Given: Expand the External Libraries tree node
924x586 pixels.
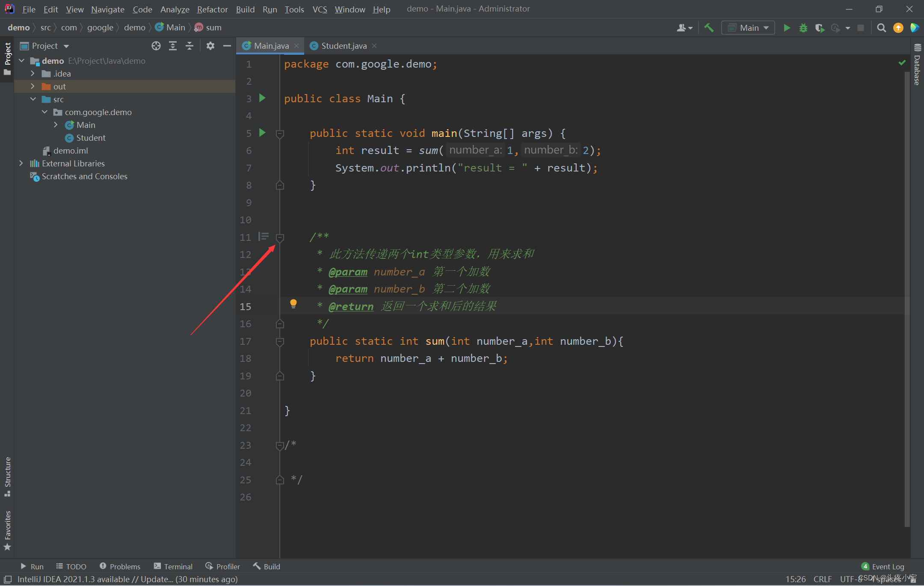Looking at the screenshot, I should 20,163.
